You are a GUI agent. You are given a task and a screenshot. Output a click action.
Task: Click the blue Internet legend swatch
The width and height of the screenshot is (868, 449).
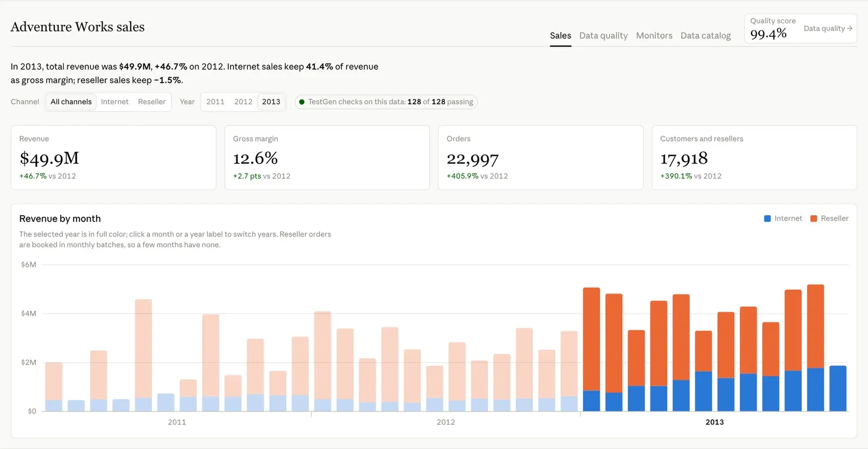click(x=767, y=219)
